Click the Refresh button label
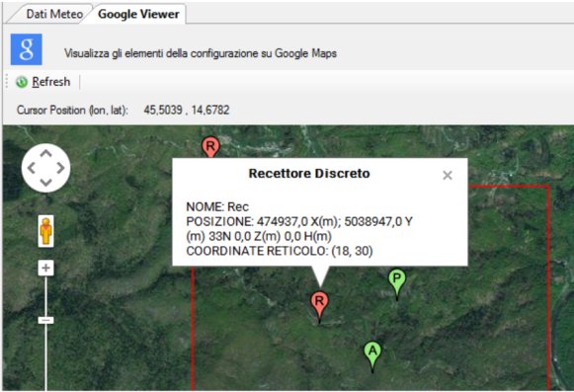The height and width of the screenshot is (392, 574). [51, 82]
